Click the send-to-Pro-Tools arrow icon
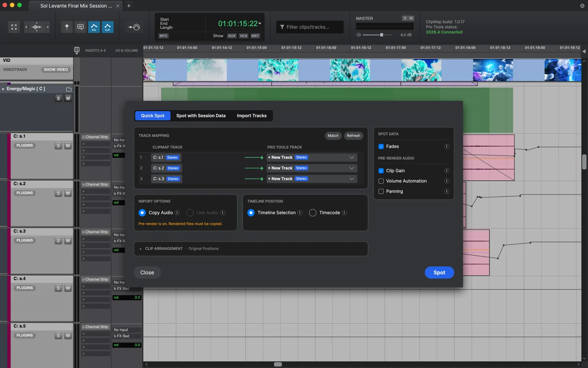This screenshot has width=588, height=368. (134, 27)
